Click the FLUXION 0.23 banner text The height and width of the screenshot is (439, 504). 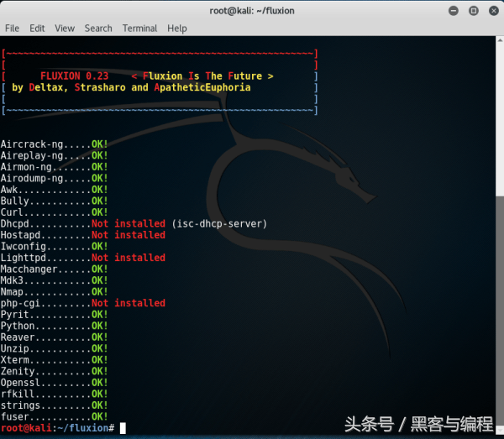tap(74, 76)
